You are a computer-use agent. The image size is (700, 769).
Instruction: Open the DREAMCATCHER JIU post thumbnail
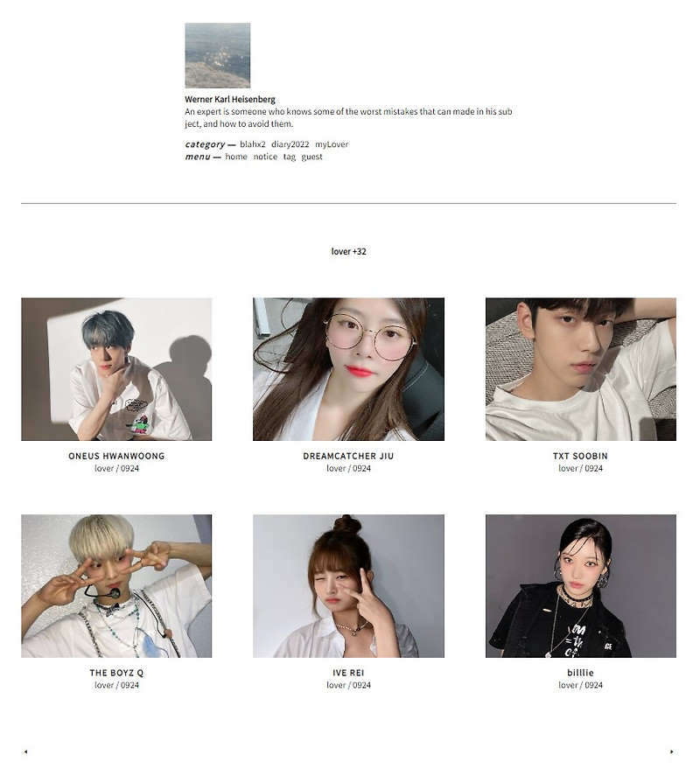coord(348,369)
